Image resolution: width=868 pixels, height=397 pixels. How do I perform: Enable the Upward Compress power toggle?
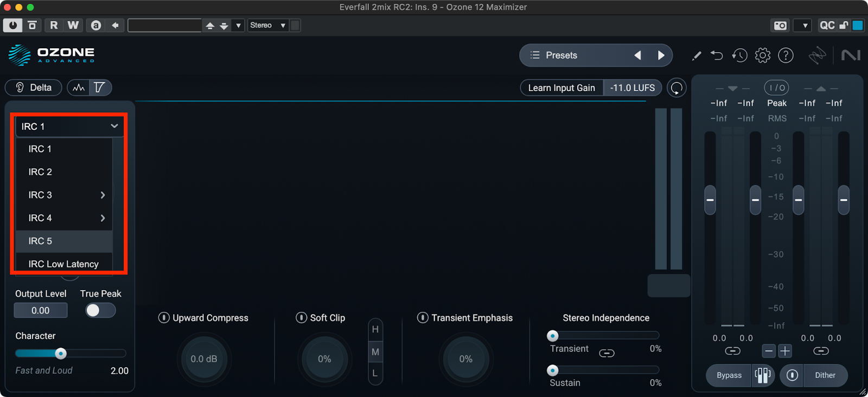pyautogui.click(x=164, y=318)
